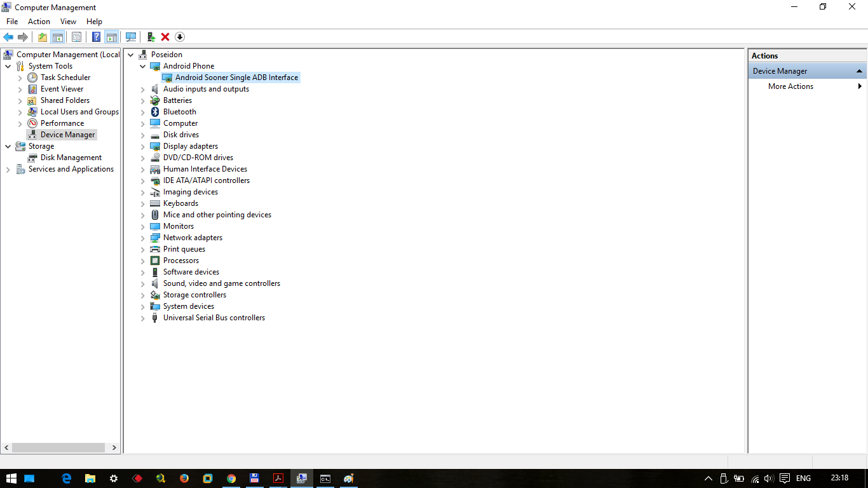
Task: Open the Windows Start menu
Action: pyautogui.click(x=11, y=478)
